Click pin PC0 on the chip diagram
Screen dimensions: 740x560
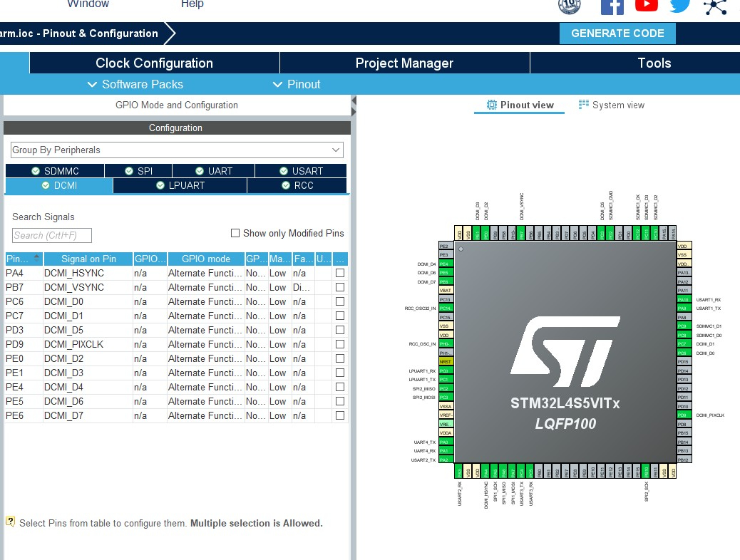[x=446, y=370]
